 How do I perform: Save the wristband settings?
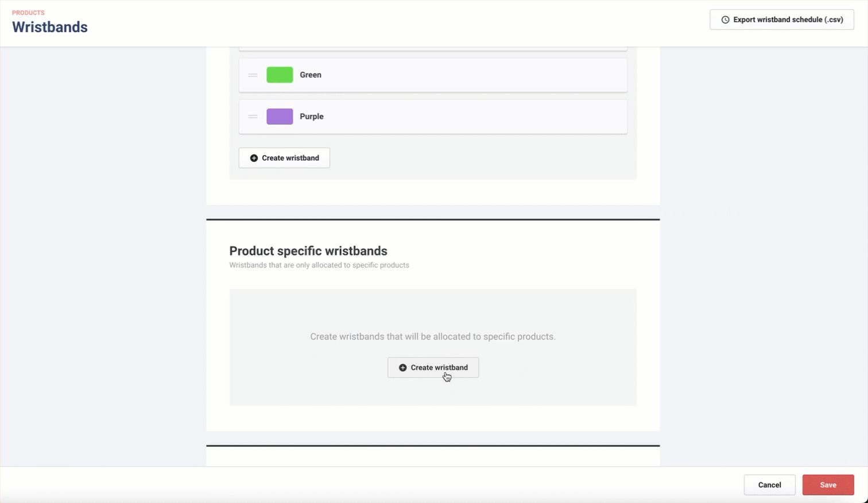828,485
